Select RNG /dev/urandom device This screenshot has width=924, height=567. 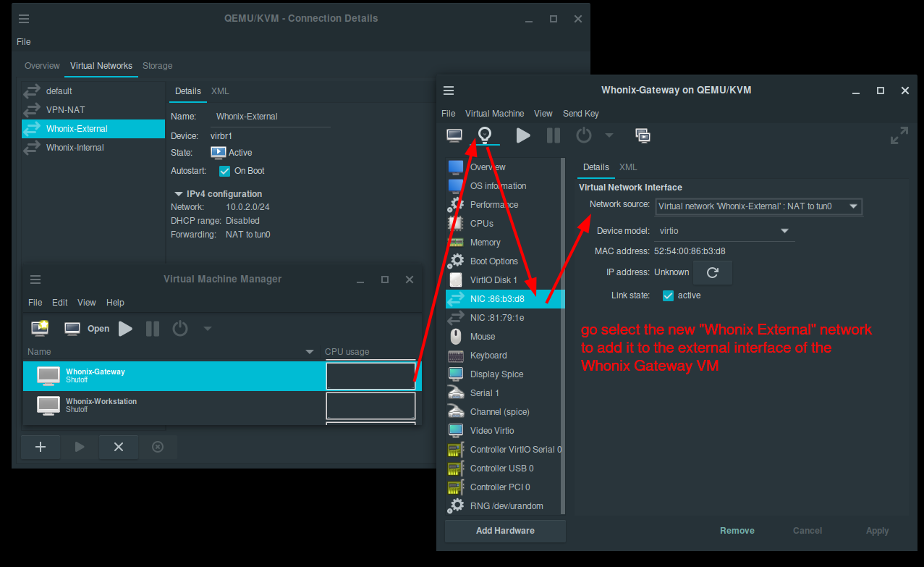504,506
